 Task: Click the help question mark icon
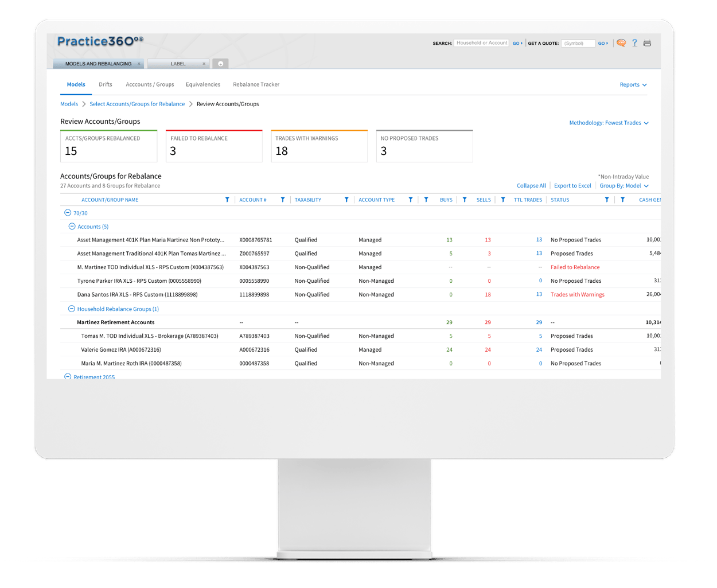(x=634, y=43)
